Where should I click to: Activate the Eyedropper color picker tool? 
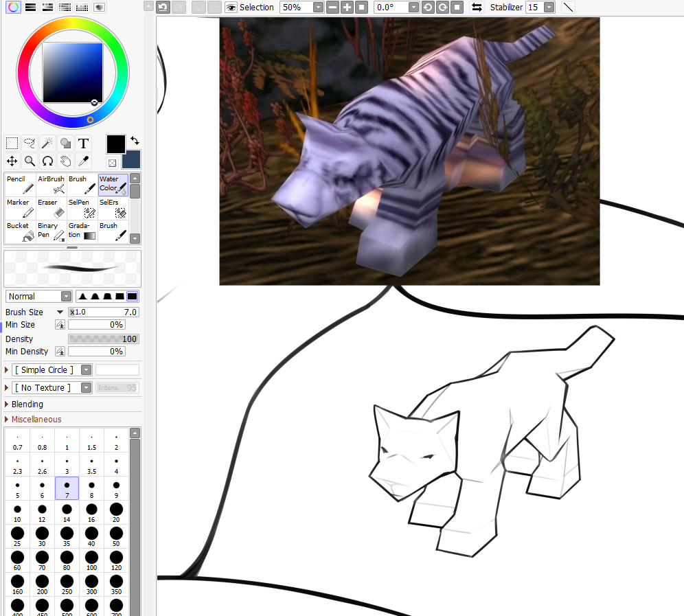coord(83,161)
